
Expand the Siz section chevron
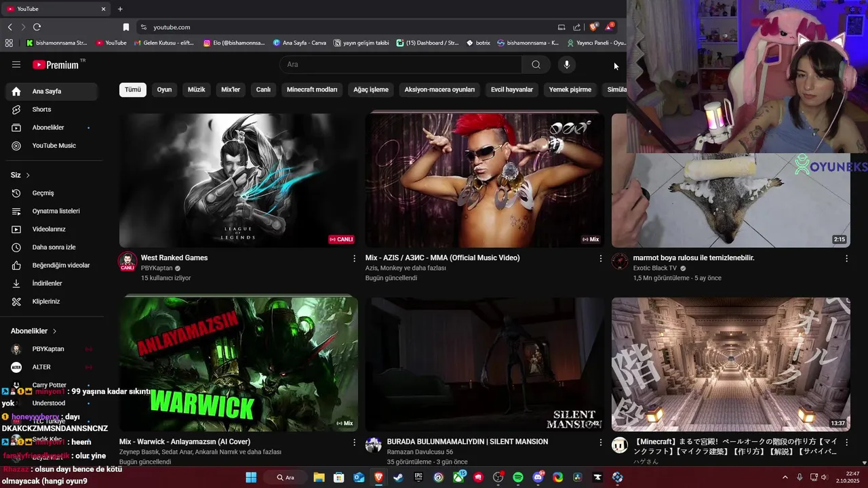pyautogui.click(x=28, y=176)
